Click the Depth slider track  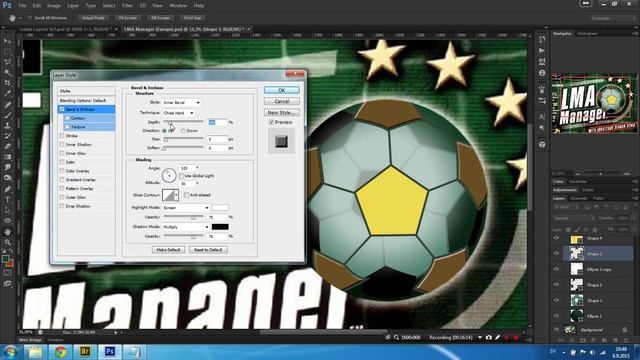pos(183,122)
